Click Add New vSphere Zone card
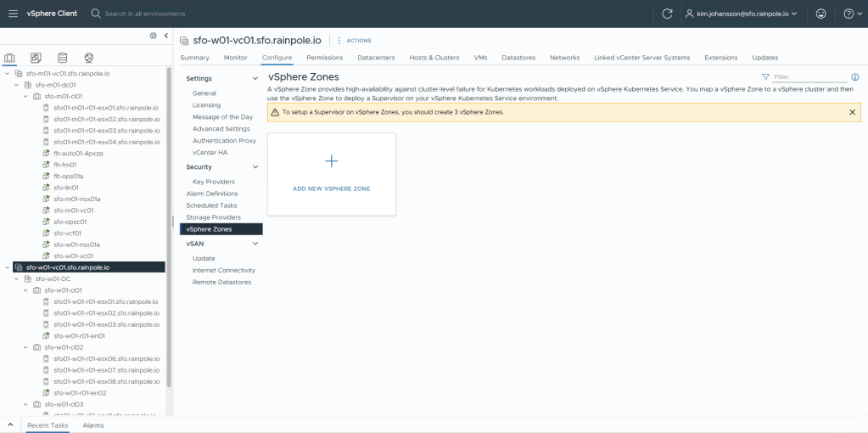 coord(331,173)
